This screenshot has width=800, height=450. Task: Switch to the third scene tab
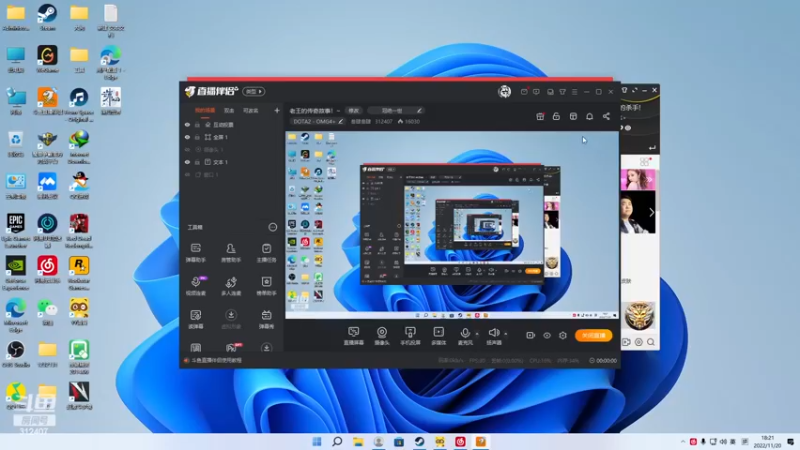click(x=251, y=111)
